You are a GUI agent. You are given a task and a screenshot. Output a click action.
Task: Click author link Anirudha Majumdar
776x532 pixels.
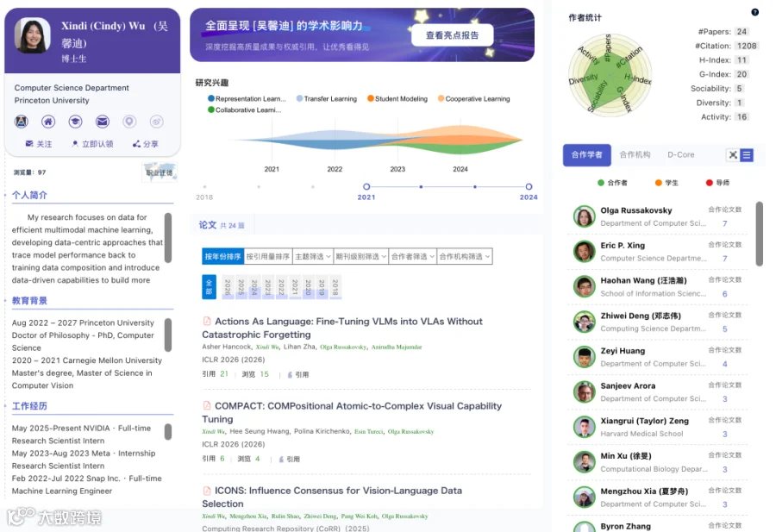tap(397, 347)
